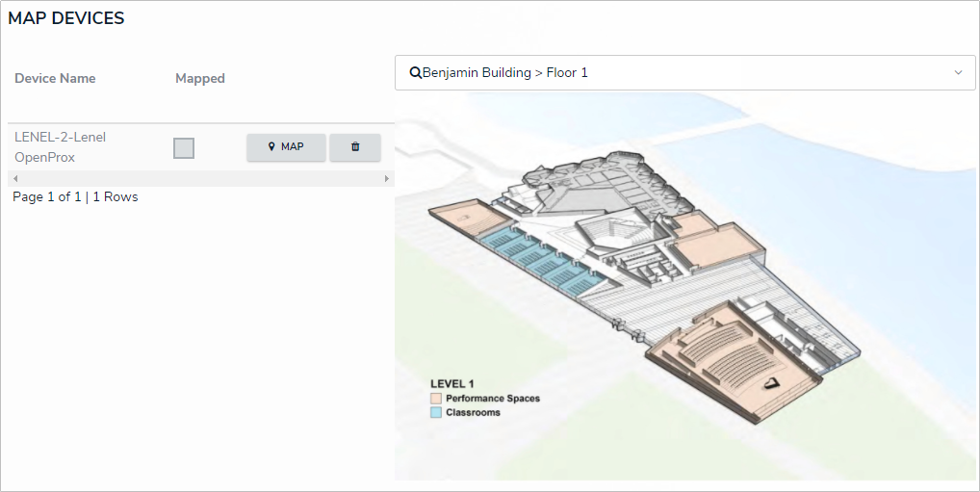
Task: Open the Benjamin Building > Floor 1 location dropdown
Action: 685,72
